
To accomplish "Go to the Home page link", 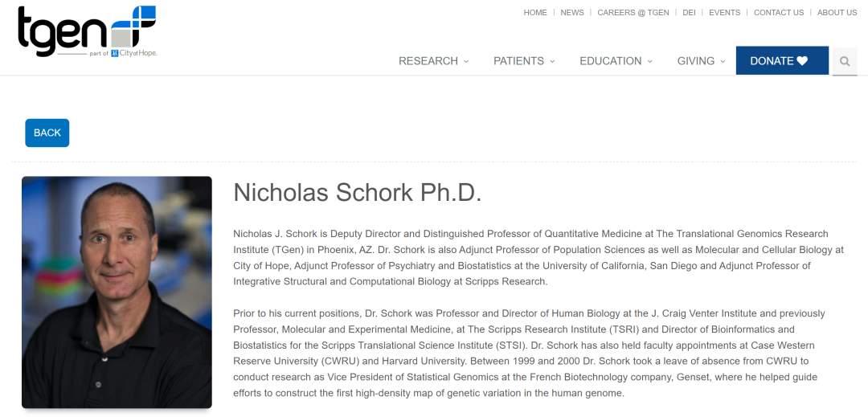I will coord(535,13).
